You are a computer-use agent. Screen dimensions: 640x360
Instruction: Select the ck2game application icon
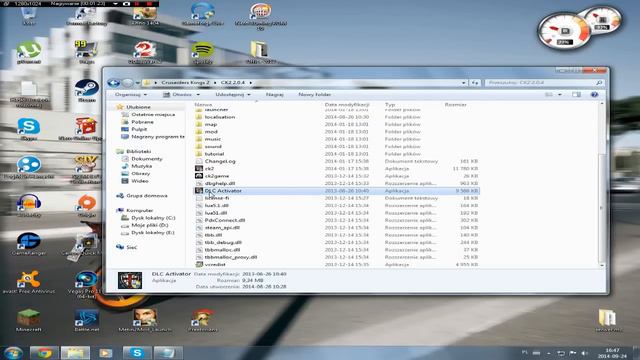click(x=199, y=176)
